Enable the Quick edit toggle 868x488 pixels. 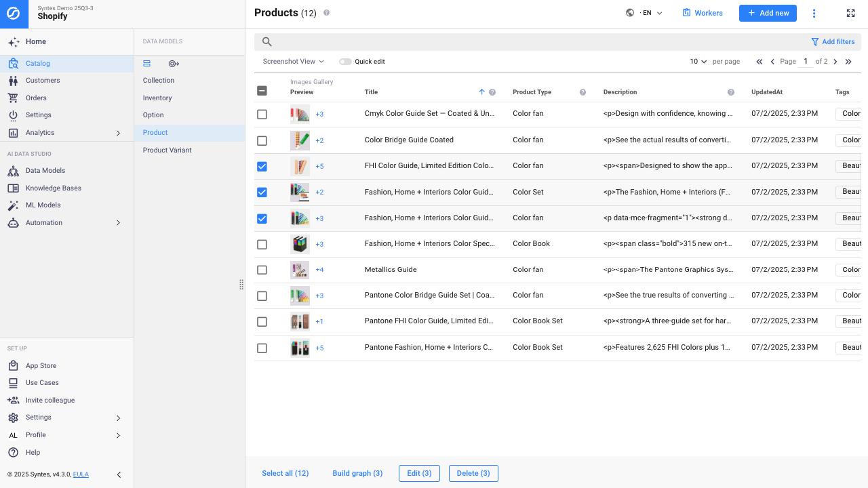345,62
